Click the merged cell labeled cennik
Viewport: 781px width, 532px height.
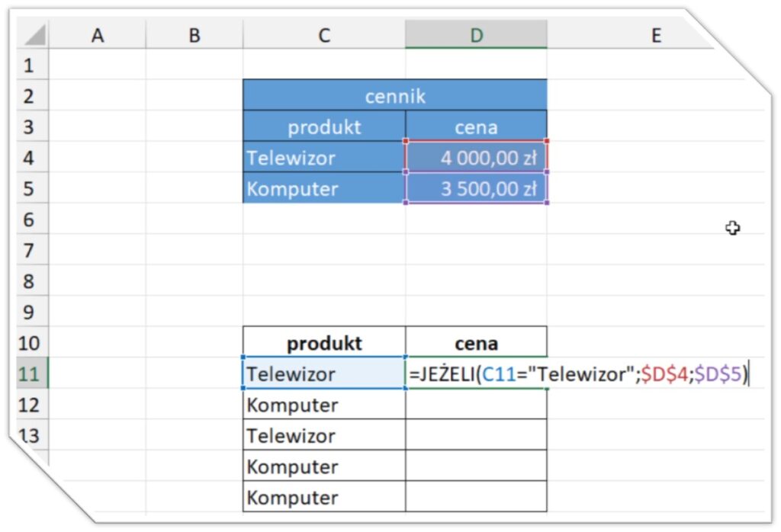[x=394, y=96]
